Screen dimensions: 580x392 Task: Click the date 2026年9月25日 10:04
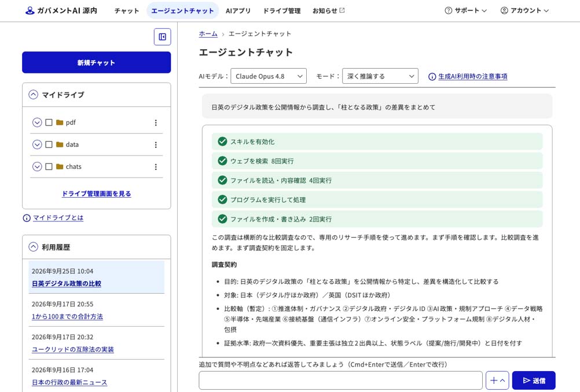coord(63,271)
